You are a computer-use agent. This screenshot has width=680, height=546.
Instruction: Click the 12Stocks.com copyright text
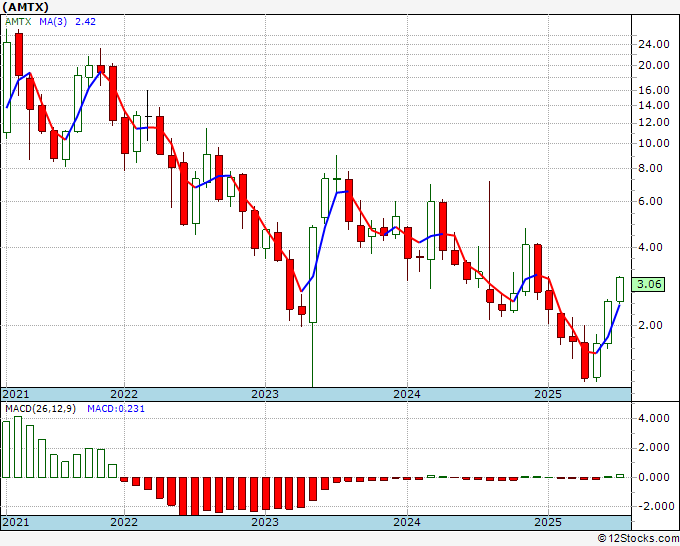(638, 539)
